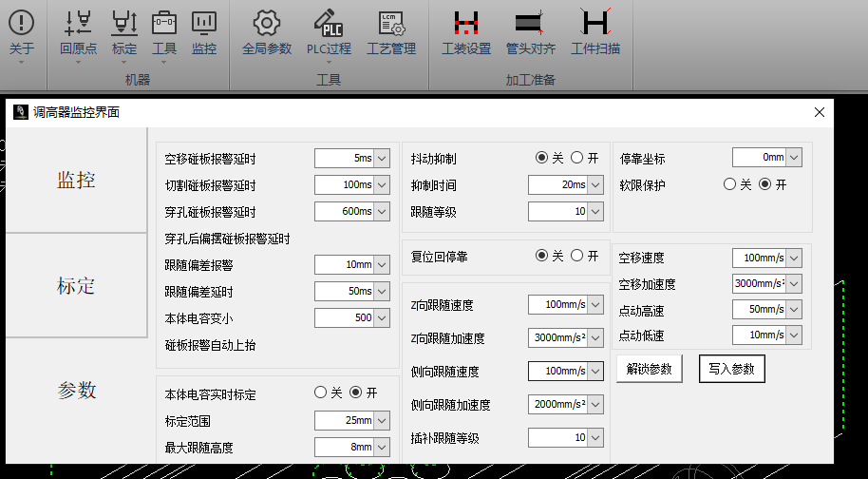The width and height of the screenshot is (868, 479).
Task: Open 跟随偏差延时 dropdown arrow
Action: (x=382, y=291)
